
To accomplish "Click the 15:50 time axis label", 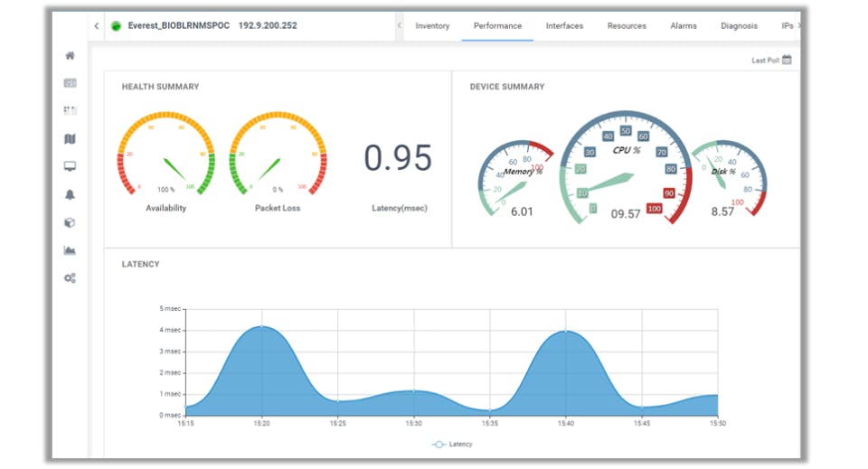I will pos(717,423).
